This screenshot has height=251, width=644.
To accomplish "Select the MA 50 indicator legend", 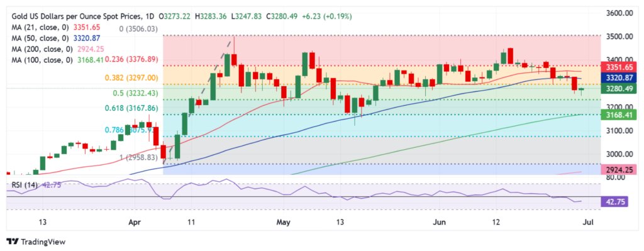I will (55, 38).
